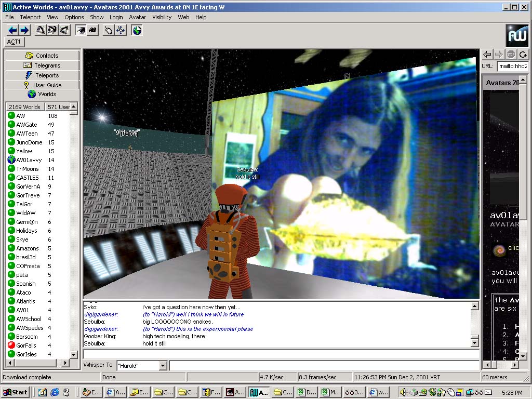
Task: Click the blue teleport back arrow
Action: point(12,30)
